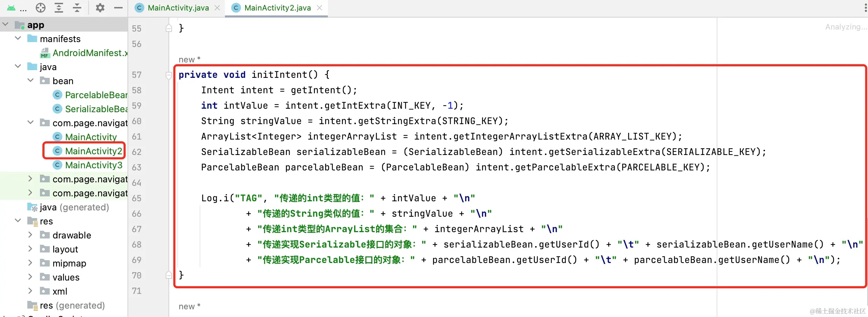Click the app module folder icon
868x317 pixels.
20,25
